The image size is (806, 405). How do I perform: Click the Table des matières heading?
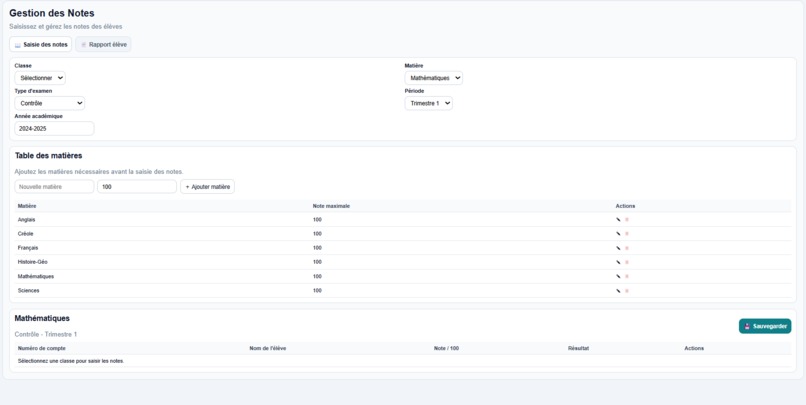pos(48,155)
